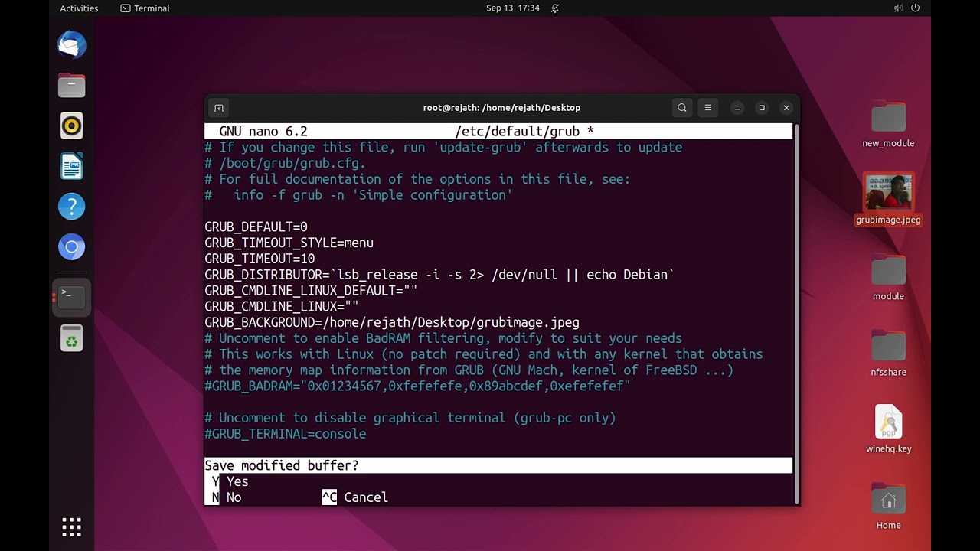
Task: Open terminal search magnifier icon
Action: [682, 108]
